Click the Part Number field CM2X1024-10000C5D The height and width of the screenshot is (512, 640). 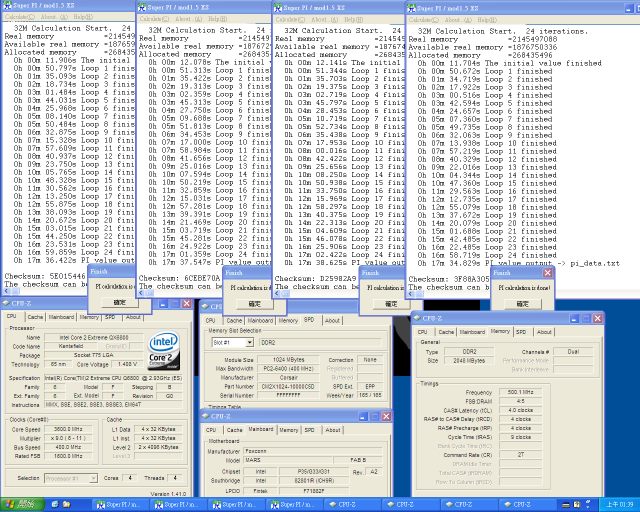[288, 386]
